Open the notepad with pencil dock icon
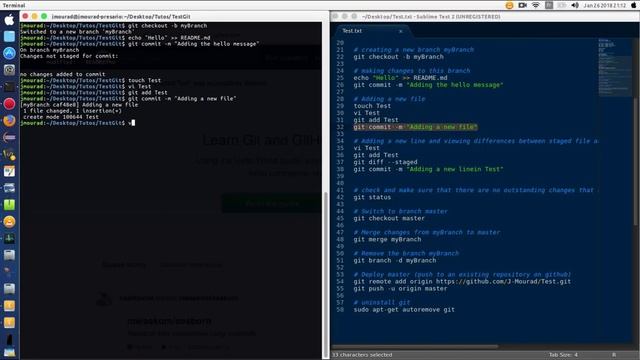 [x=9, y=171]
